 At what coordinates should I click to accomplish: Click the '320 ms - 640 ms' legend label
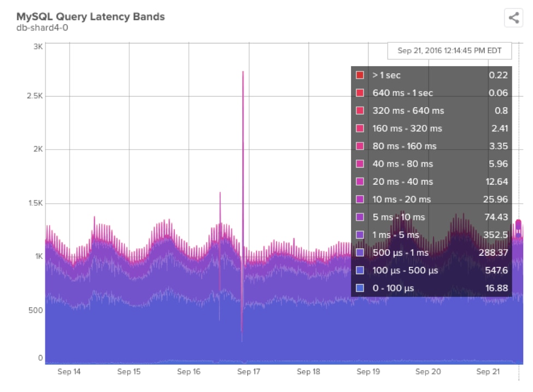coord(408,110)
